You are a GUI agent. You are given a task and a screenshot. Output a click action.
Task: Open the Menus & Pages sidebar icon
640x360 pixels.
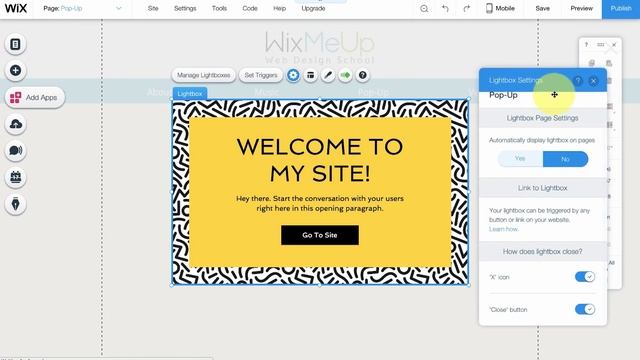(16, 44)
